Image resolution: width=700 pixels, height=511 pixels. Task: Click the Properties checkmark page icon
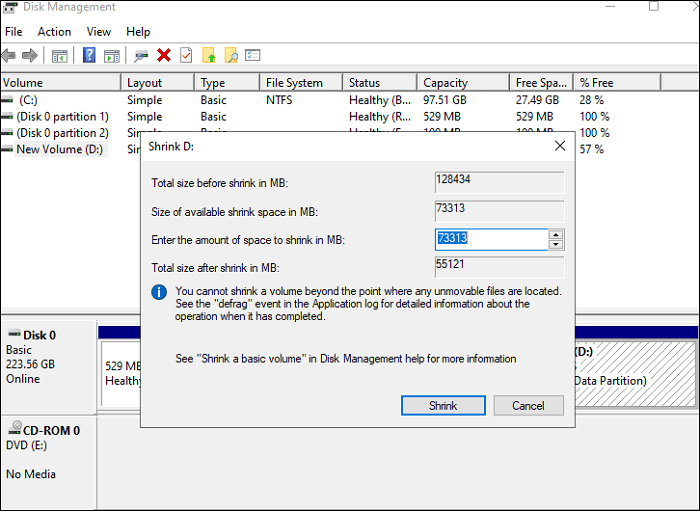click(186, 56)
